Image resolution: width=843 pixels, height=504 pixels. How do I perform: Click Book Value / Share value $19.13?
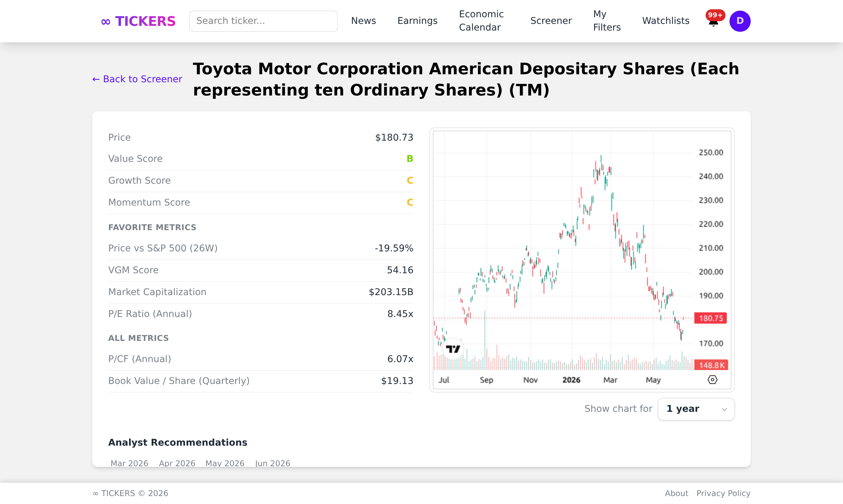[397, 381]
